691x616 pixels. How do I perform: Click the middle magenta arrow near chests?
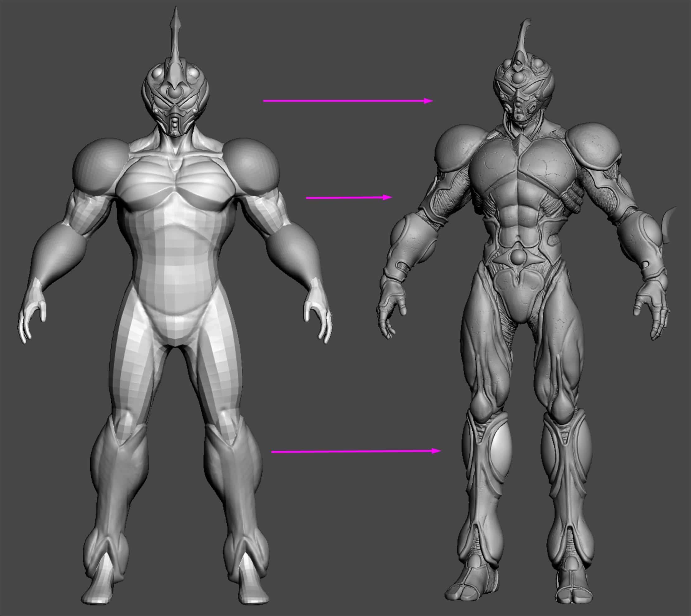click(348, 198)
